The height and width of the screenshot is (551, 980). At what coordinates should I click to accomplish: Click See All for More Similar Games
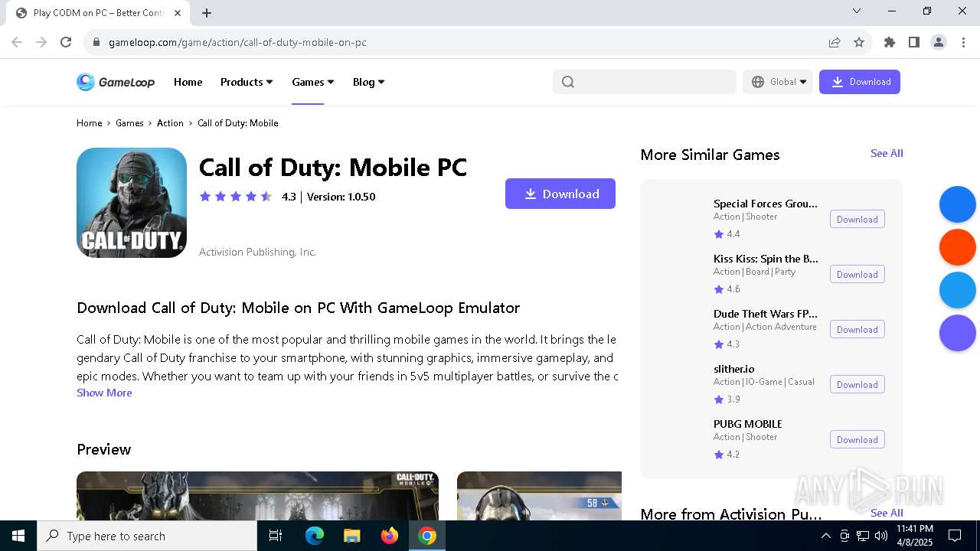(x=887, y=153)
